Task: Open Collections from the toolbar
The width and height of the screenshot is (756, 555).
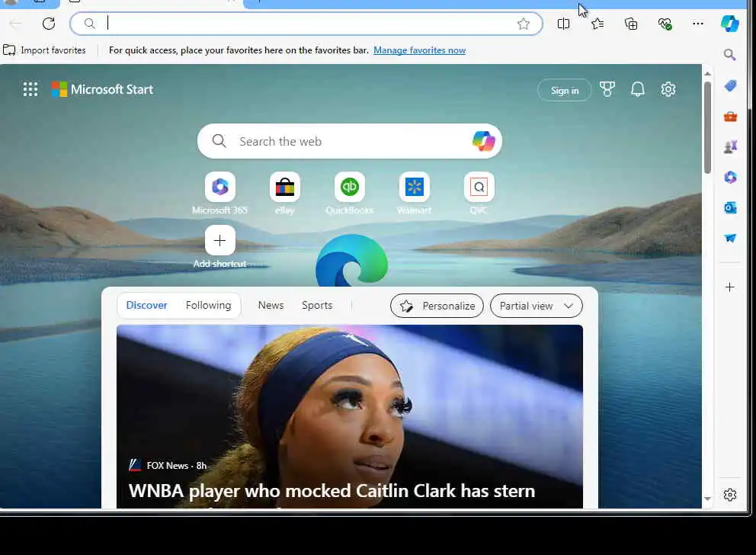Action: click(x=631, y=24)
